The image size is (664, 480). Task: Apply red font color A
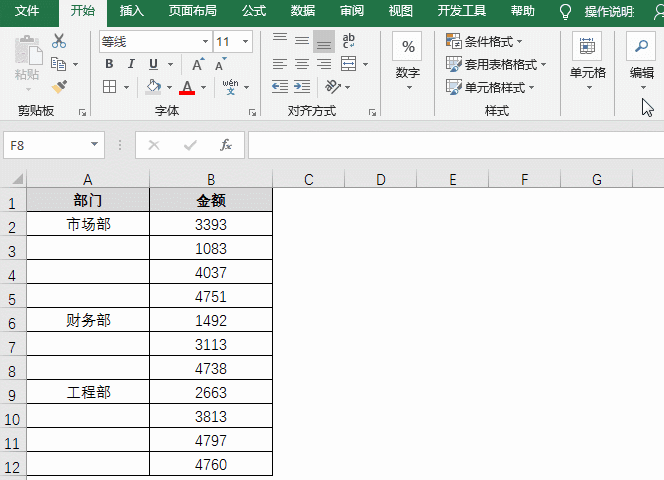click(x=187, y=87)
